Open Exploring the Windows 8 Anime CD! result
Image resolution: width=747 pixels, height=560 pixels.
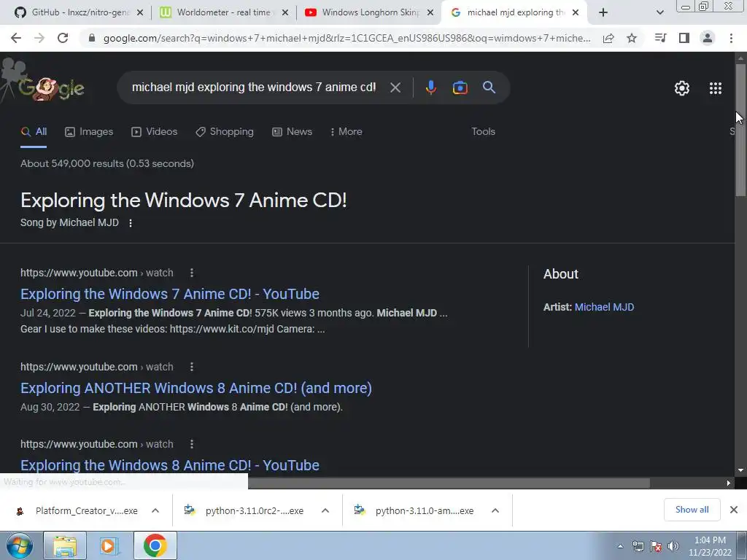(169, 466)
